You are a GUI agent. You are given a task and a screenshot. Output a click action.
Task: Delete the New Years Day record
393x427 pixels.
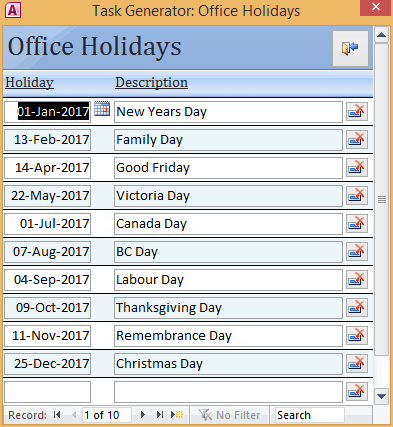tap(357, 112)
